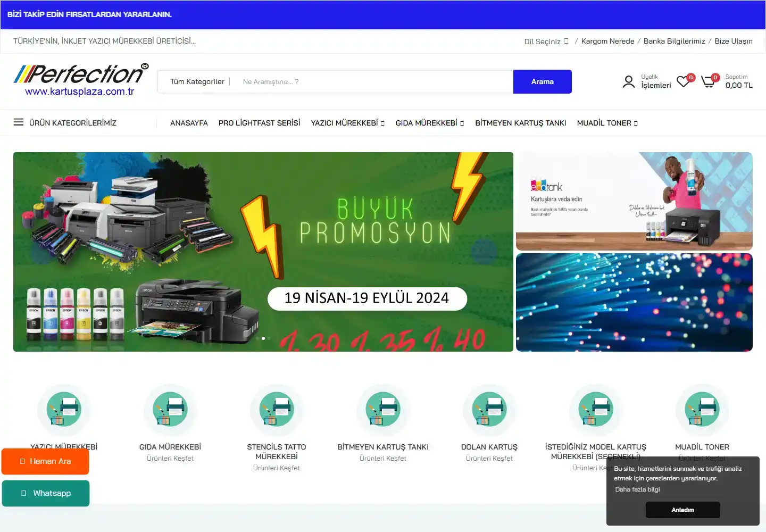Image resolution: width=766 pixels, height=532 pixels.
Task: Accept cookies with the Anladım button
Action: [x=683, y=510]
